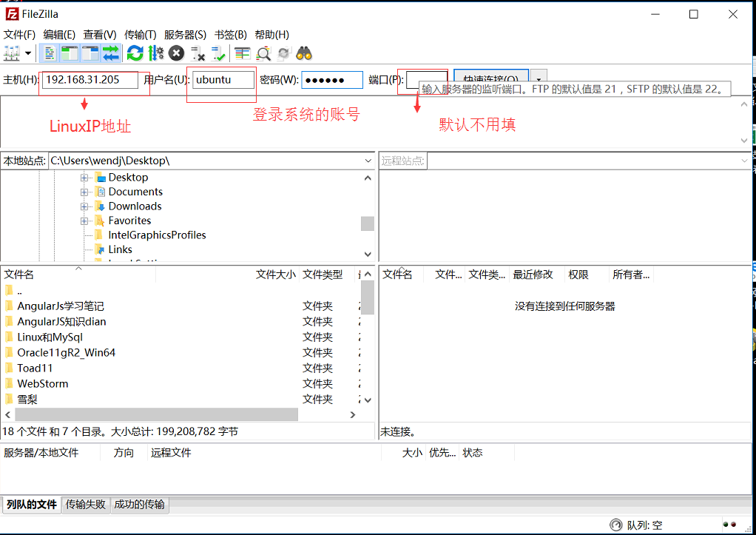Viewport: 756px width, 535px height.
Task: Sort local files by 文件类型 column
Action: coord(328,275)
